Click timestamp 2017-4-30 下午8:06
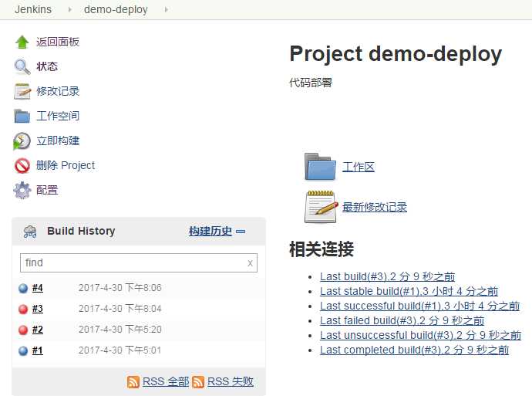 tap(120, 288)
